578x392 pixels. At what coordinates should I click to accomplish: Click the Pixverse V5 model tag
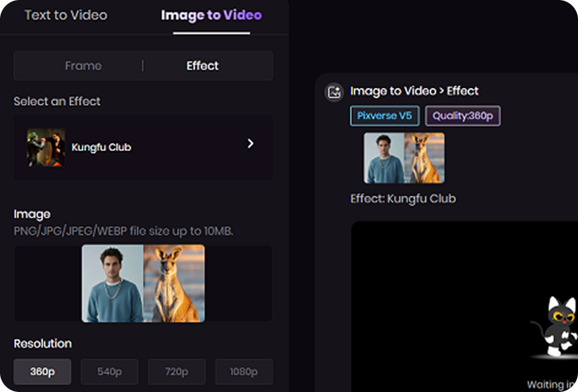click(x=385, y=116)
